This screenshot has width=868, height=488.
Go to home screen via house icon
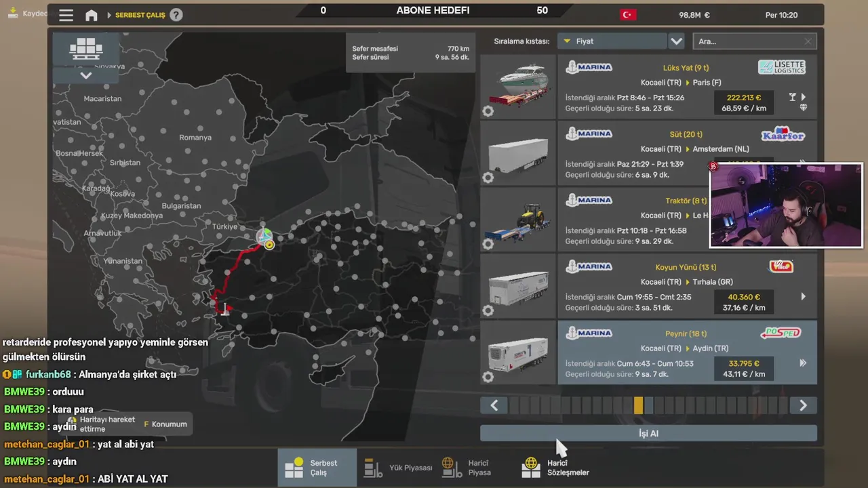coord(92,15)
